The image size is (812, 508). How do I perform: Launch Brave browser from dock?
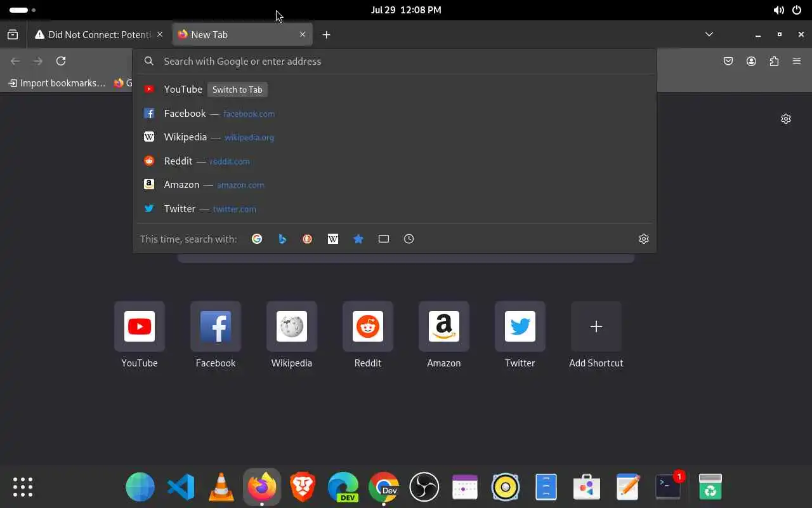point(303,487)
